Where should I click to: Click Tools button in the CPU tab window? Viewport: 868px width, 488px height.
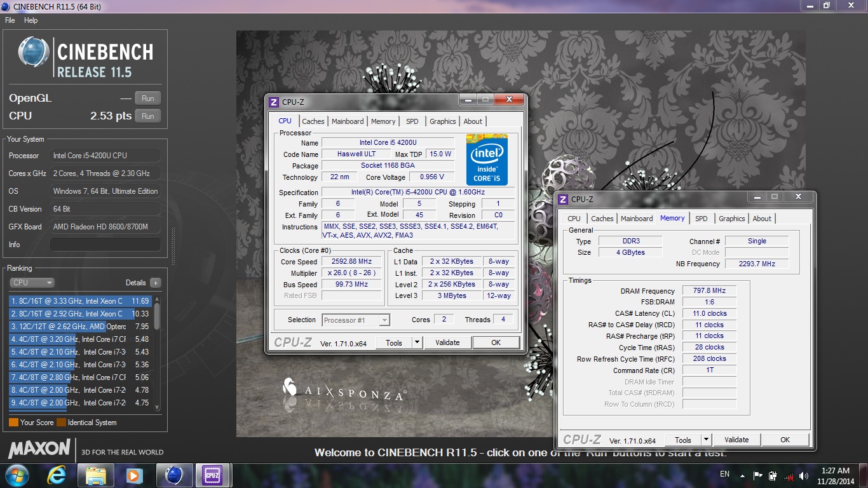[x=394, y=342]
